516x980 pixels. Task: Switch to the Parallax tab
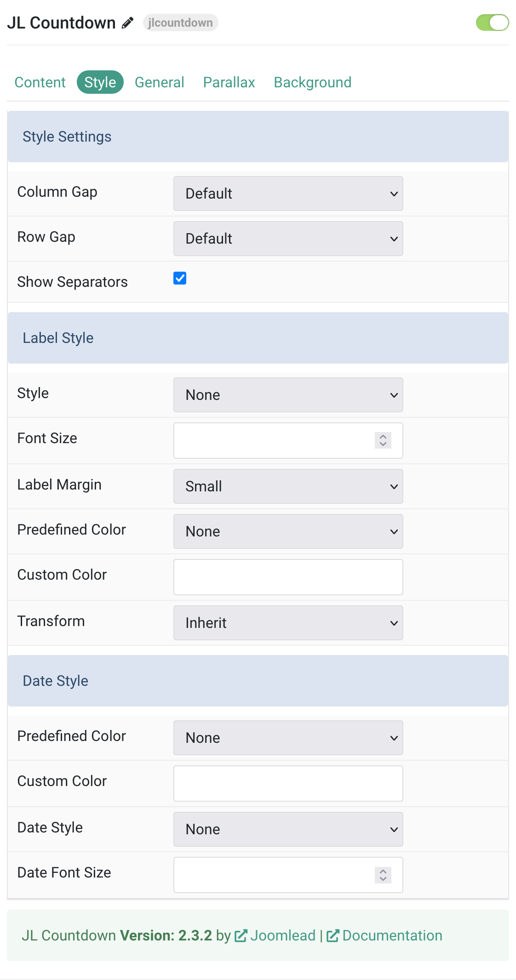click(229, 82)
